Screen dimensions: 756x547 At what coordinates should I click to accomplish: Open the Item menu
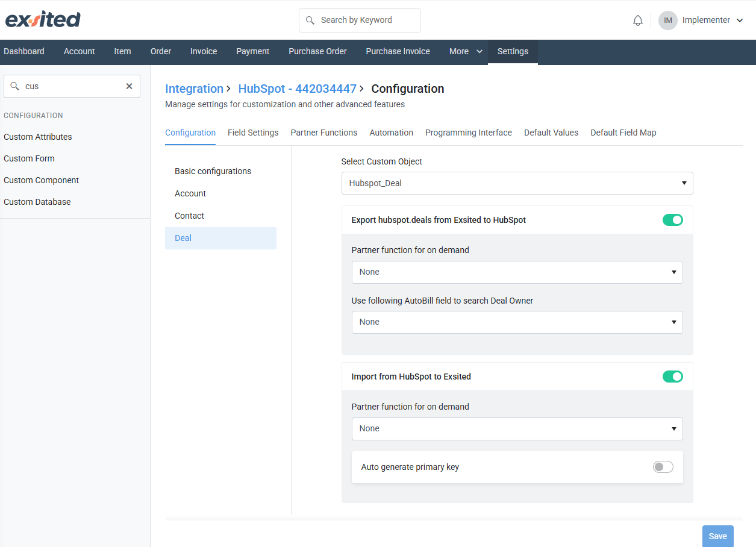coord(122,52)
